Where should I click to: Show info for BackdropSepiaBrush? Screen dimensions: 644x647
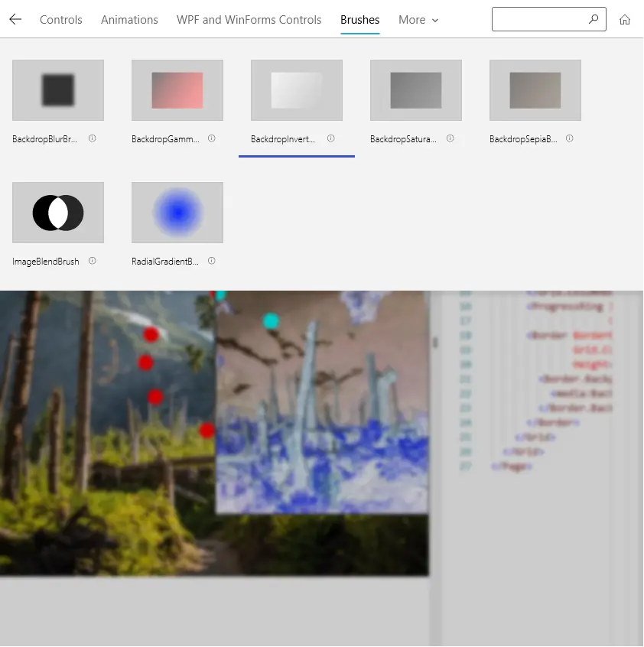pos(569,138)
